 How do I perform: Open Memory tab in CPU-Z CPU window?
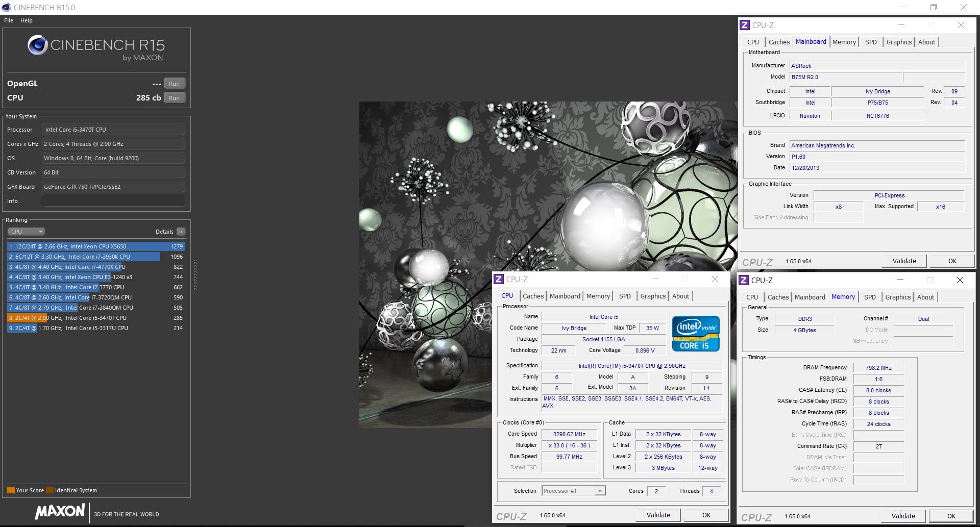pyautogui.click(x=598, y=296)
